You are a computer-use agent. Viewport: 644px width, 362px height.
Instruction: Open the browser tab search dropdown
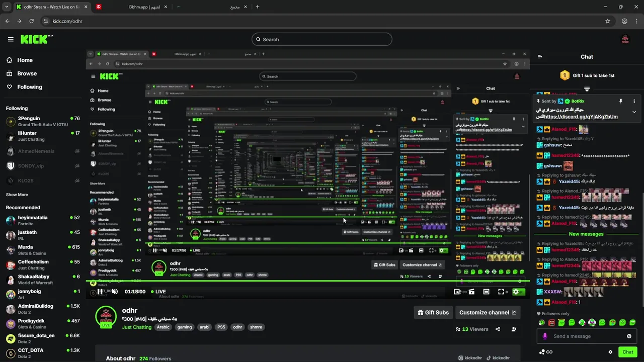point(7,7)
